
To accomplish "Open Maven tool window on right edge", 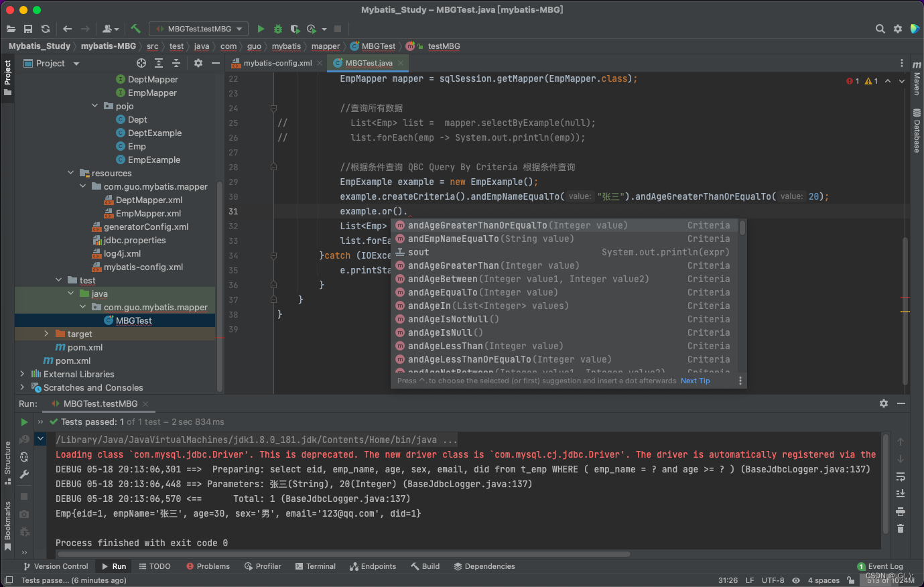I will tap(917, 78).
